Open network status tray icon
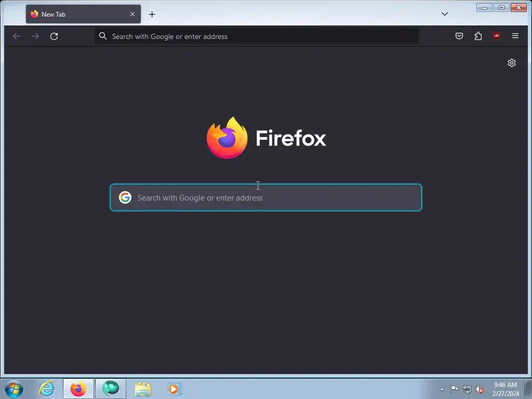 click(467, 390)
